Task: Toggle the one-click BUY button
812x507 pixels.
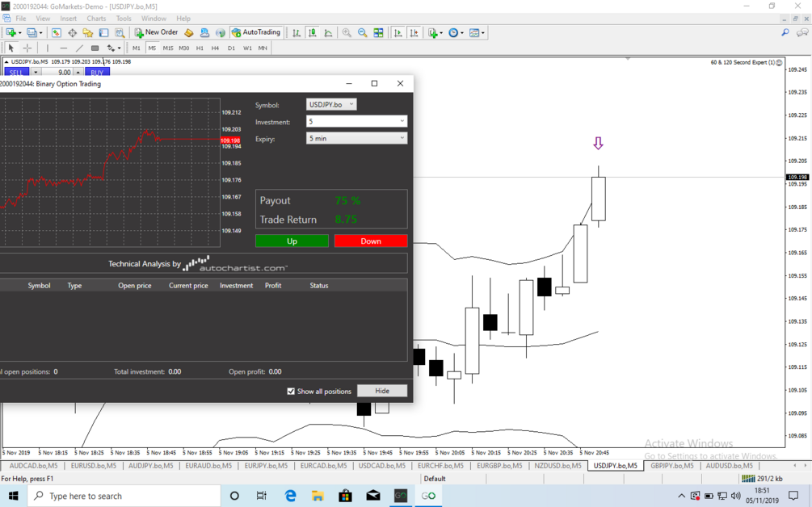Action: click(96, 72)
